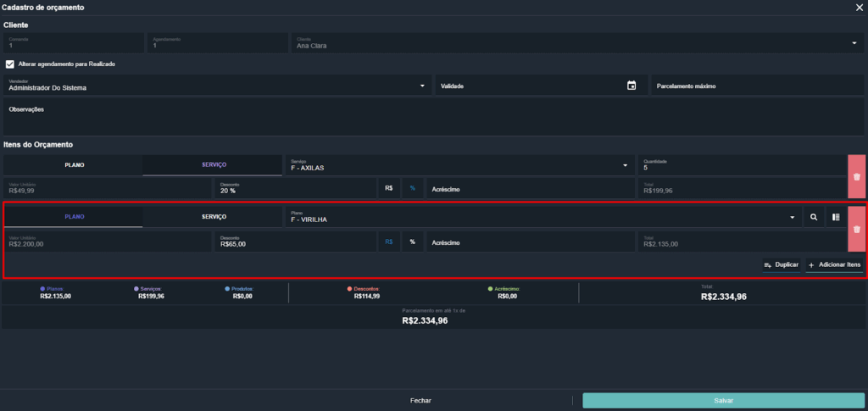This screenshot has width=868, height=411.
Task: Click the Adicionar Itens button
Action: pyautogui.click(x=834, y=265)
